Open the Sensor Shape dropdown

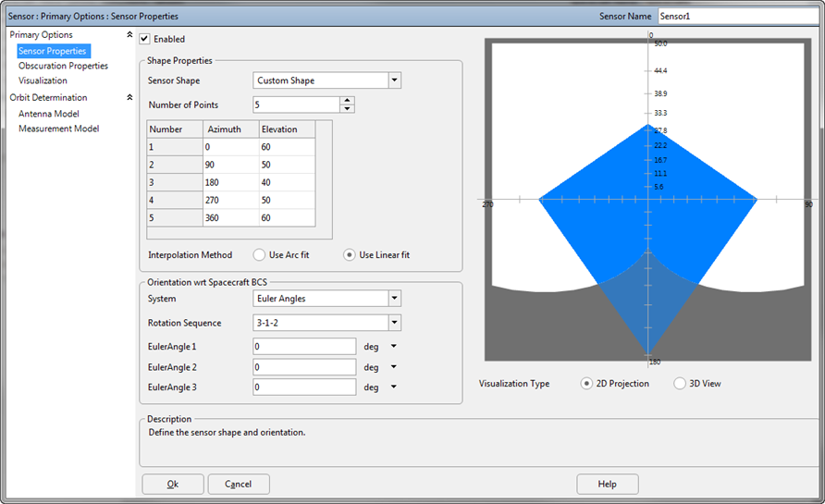click(395, 80)
